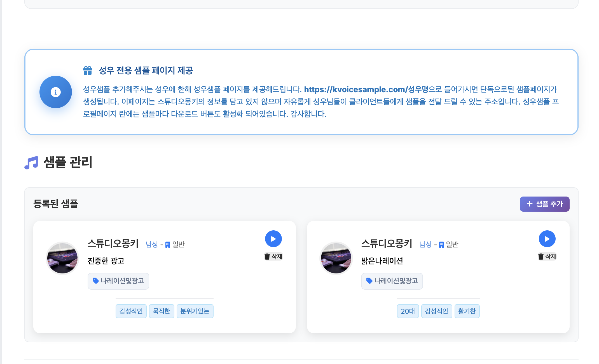The height and width of the screenshot is (364, 599).
Task: Play the 밝은나레이션 voice sample
Action: [x=547, y=238]
